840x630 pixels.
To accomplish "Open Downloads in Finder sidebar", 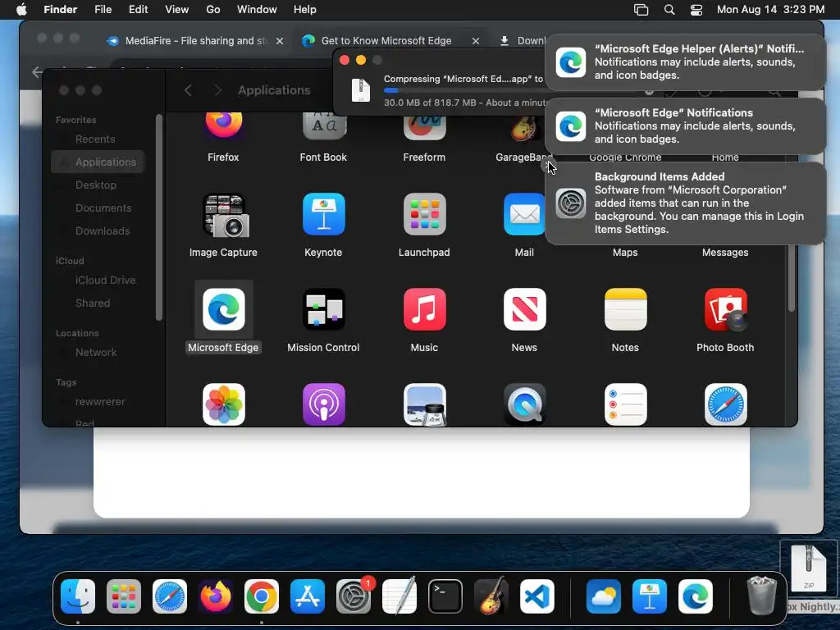I will click(103, 231).
